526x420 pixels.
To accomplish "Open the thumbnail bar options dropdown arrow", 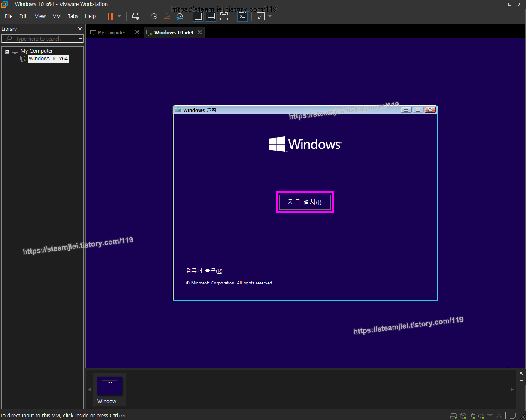I will 521,381.
